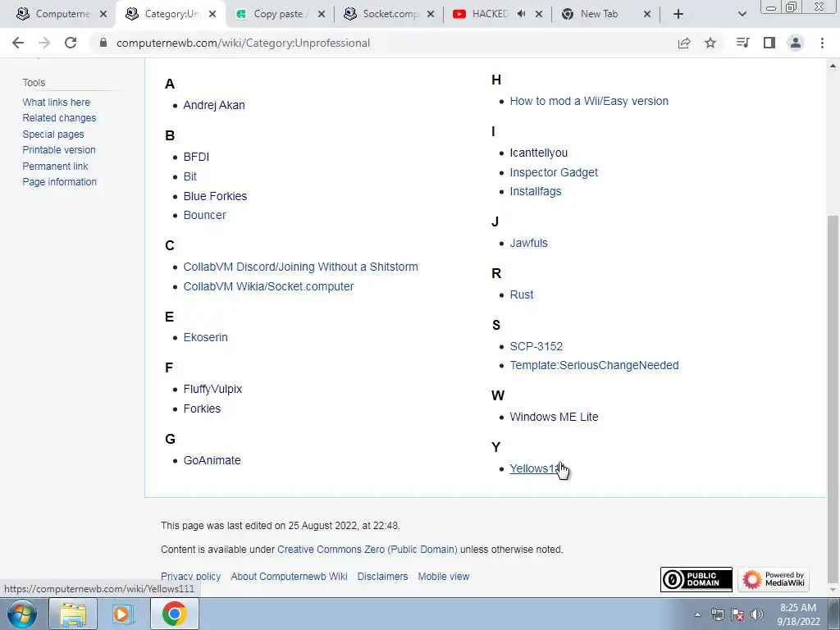Go back to previous page
Screen dimensions: 840x630
(18, 43)
